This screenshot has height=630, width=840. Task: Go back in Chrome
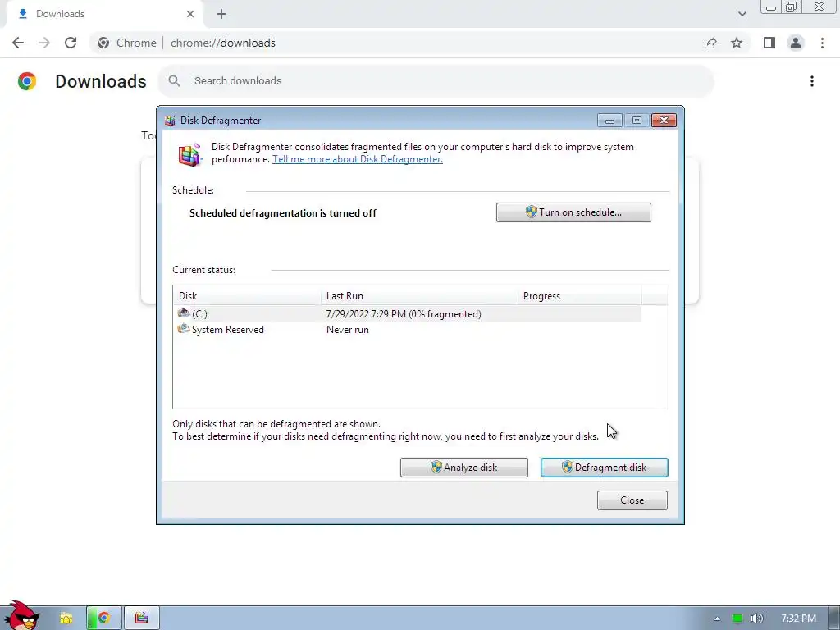[x=18, y=43]
